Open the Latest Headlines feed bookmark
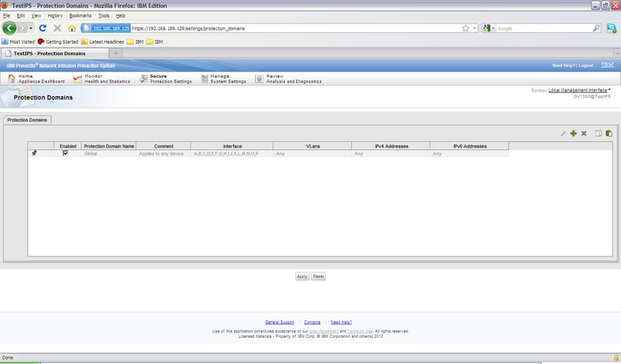 click(102, 41)
